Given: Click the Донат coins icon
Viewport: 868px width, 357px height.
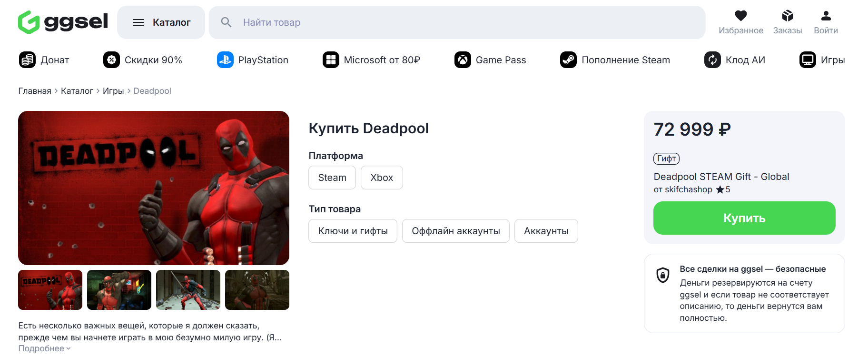Looking at the screenshot, I should (27, 60).
